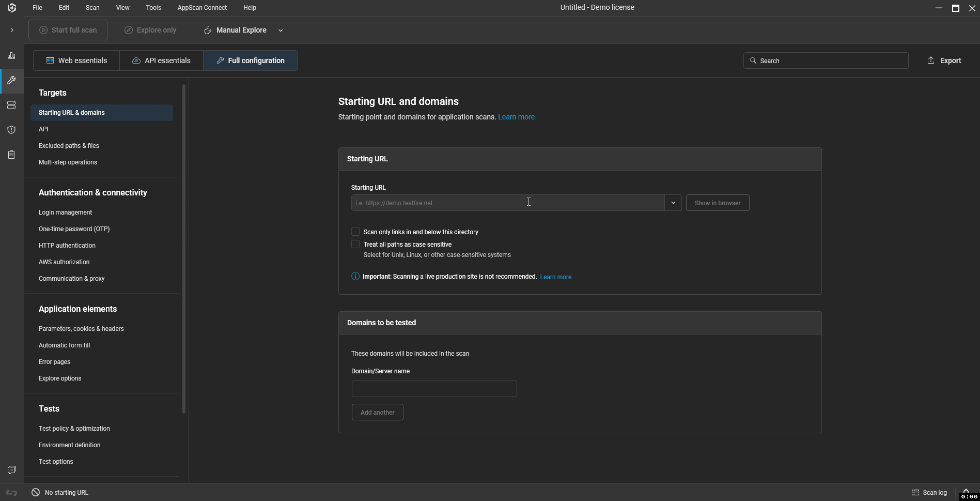The image size is (980, 501).
Task: Open the Scan menu
Action: tap(92, 8)
